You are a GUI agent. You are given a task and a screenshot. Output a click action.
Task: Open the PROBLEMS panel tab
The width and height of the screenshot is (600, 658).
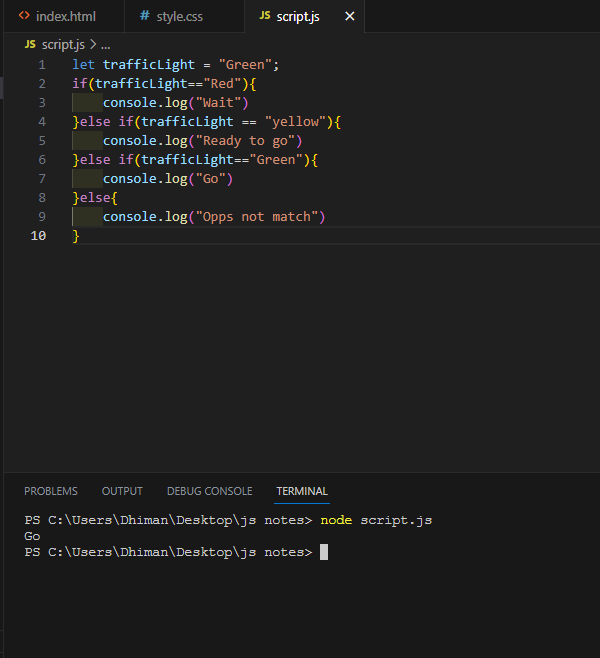coord(51,491)
